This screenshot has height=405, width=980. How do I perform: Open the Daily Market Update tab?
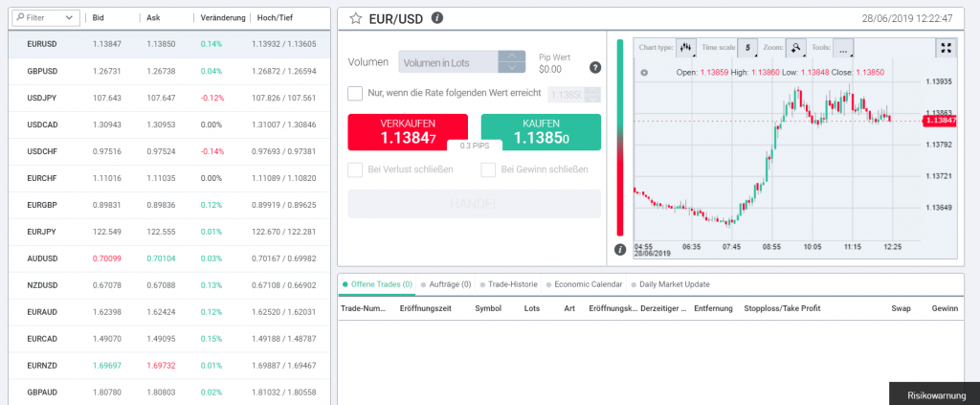click(669, 284)
